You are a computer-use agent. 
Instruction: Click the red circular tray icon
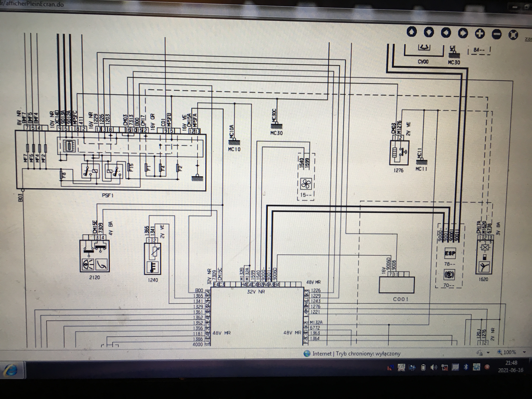[x=487, y=367]
